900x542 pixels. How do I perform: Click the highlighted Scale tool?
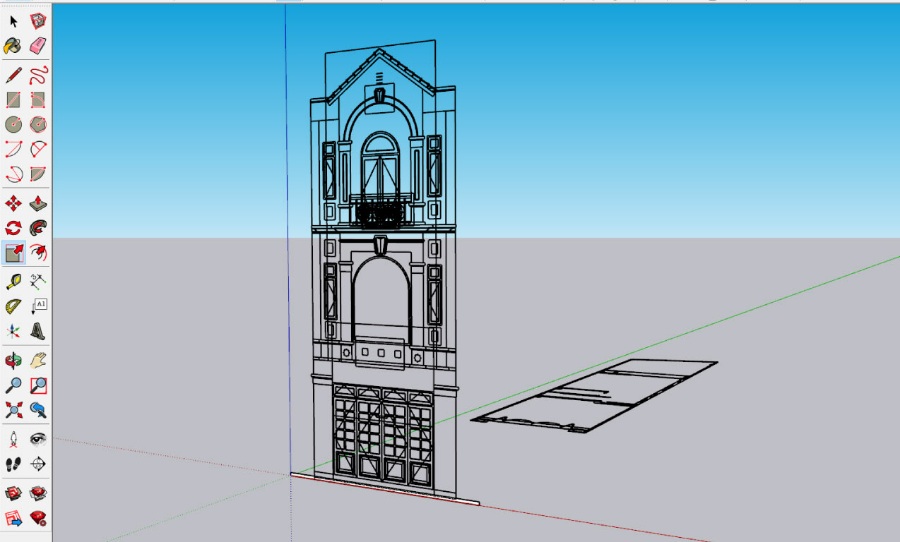pyautogui.click(x=13, y=253)
